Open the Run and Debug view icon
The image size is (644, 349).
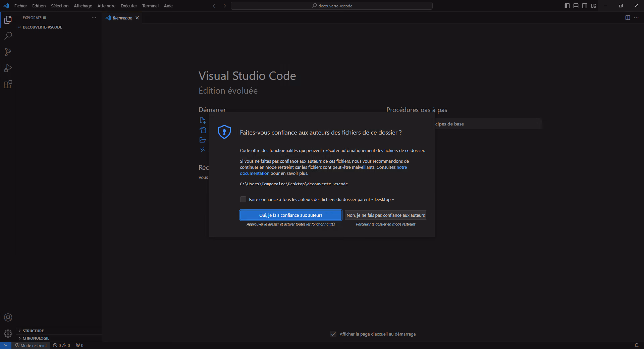[8, 68]
